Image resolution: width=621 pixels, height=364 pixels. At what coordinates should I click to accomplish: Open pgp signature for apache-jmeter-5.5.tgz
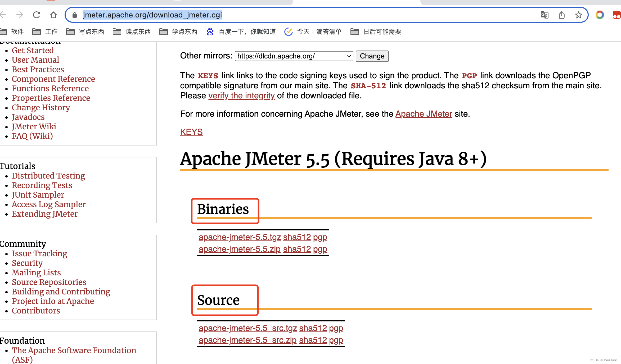pyautogui.click(x=320, y=237)
